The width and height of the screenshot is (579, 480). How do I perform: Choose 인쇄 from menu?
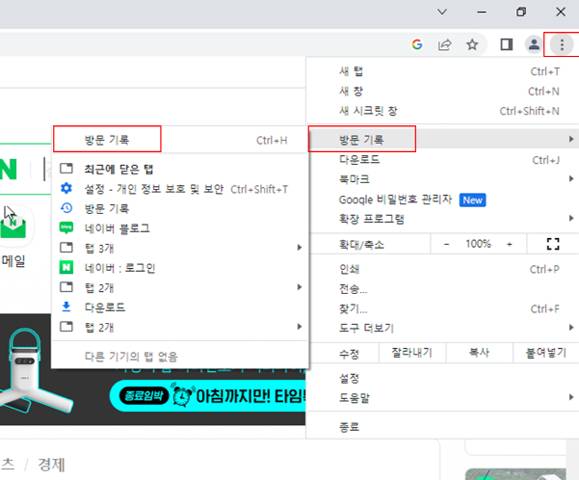442,269
